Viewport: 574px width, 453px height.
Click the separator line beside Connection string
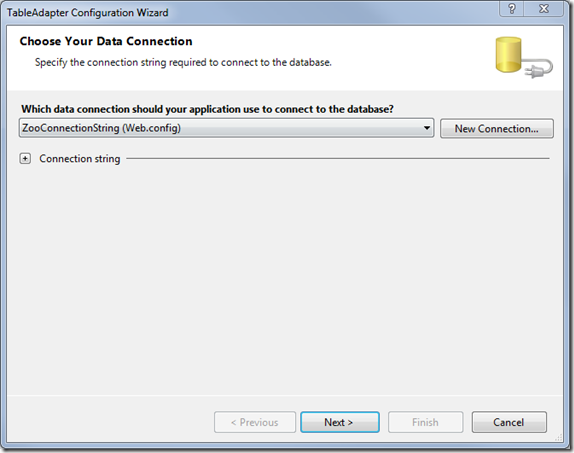[x=338, y=158]
